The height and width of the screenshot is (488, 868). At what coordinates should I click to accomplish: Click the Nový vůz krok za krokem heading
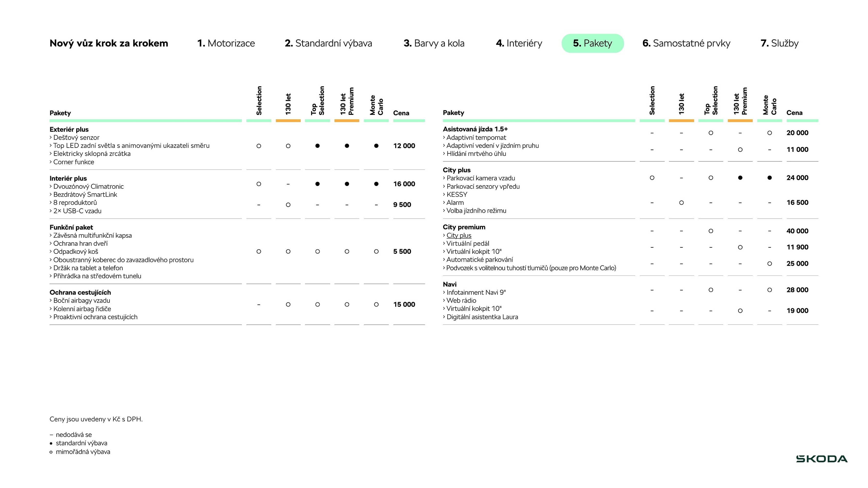click(x=108, y=43)
